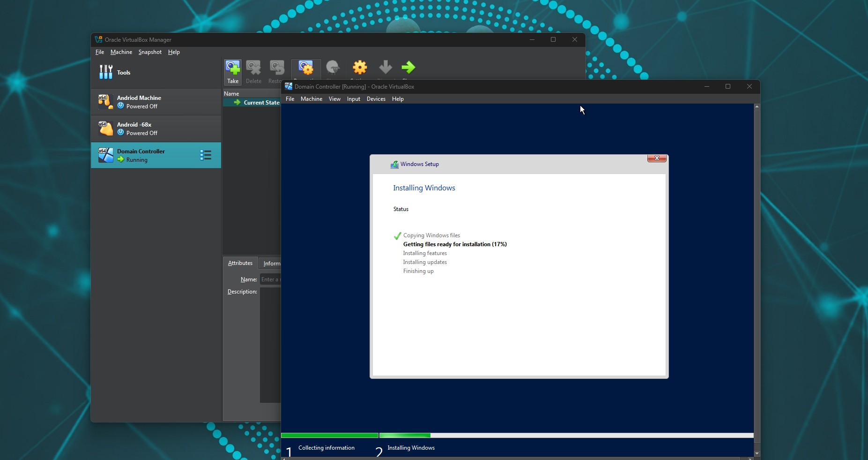868x460 pixels.
Task: Click the Clone sheep icon in toolbar
Action: coord(333,68)
